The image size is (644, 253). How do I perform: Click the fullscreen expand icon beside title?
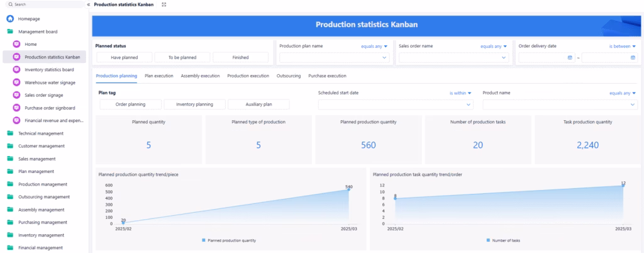pyautogui.click(x=164, y=4)
